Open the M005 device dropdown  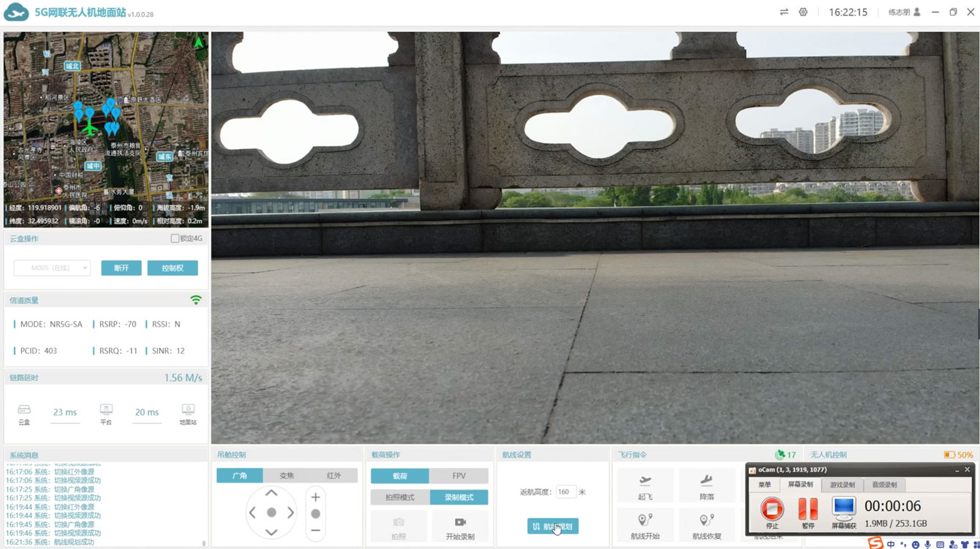click(x=52, y=268)
